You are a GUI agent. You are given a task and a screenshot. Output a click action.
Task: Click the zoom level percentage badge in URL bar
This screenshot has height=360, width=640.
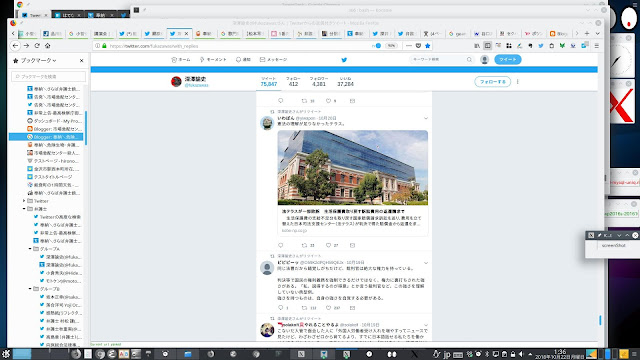point(391,46)
